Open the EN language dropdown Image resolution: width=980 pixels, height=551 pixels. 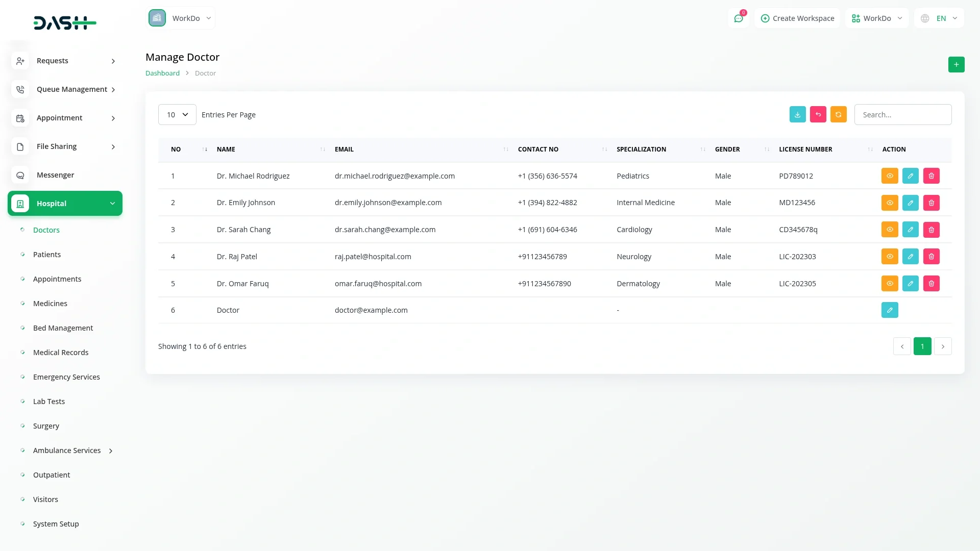pyautogui.click(x=940, y=18)
